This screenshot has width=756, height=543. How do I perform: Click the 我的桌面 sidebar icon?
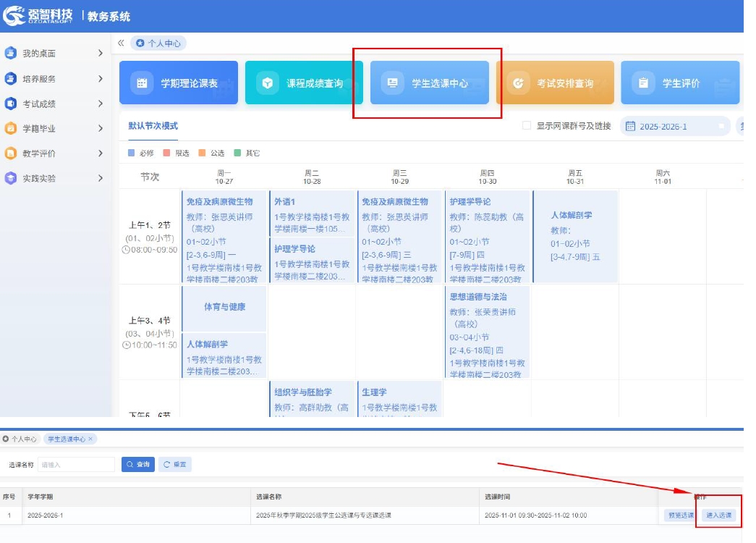[x=11, y=53]
